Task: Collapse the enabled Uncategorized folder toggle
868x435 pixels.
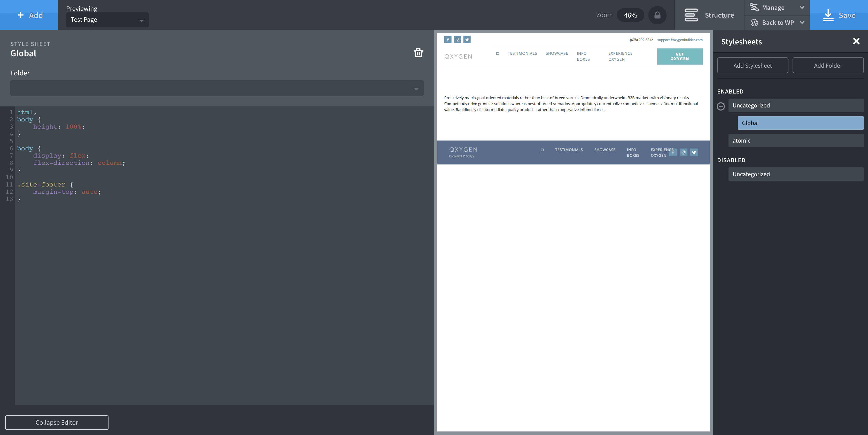Action: click(x=721, y=106)
